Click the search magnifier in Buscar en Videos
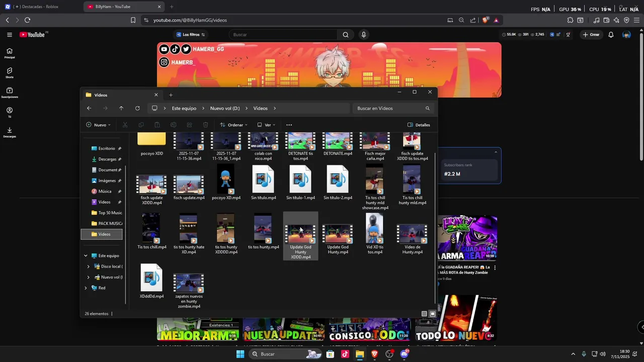The image size is (644, 362). click(x=428, y=108)
